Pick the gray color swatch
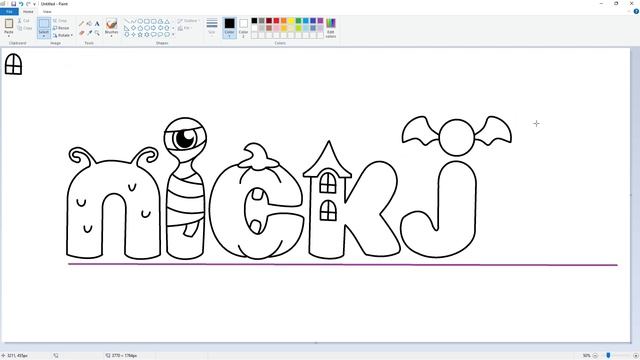 [262, 21]
